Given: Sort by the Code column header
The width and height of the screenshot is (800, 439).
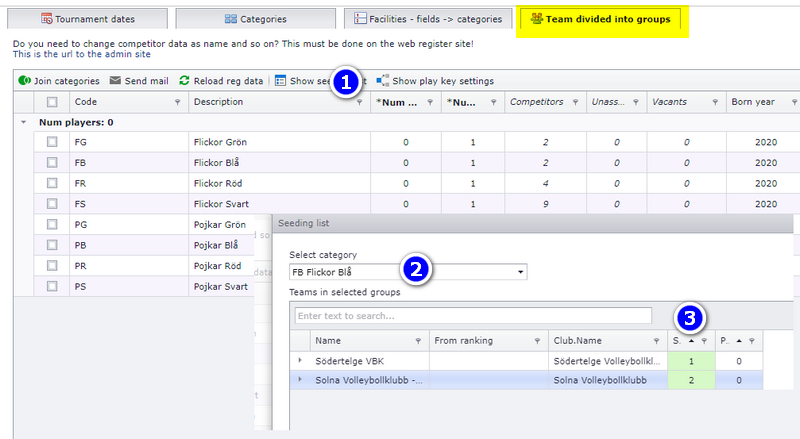Looking at the screenshot, I should tap(86, 102).
